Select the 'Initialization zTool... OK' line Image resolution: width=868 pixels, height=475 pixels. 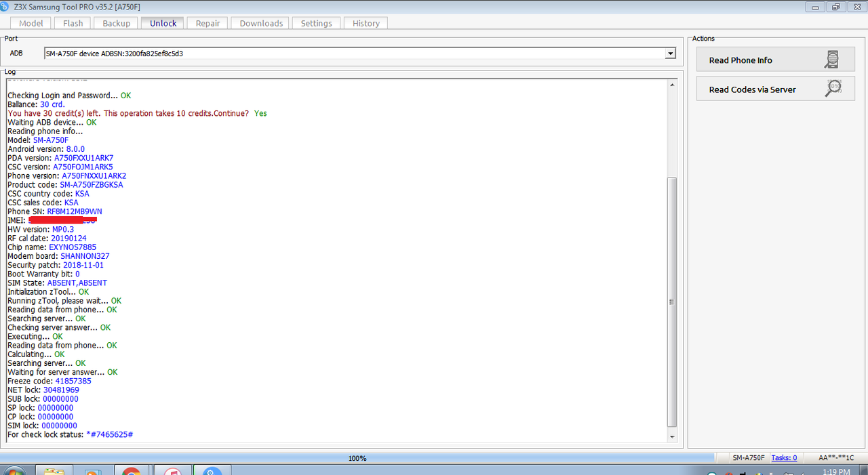pyautogui.click(x=48, y=291)
